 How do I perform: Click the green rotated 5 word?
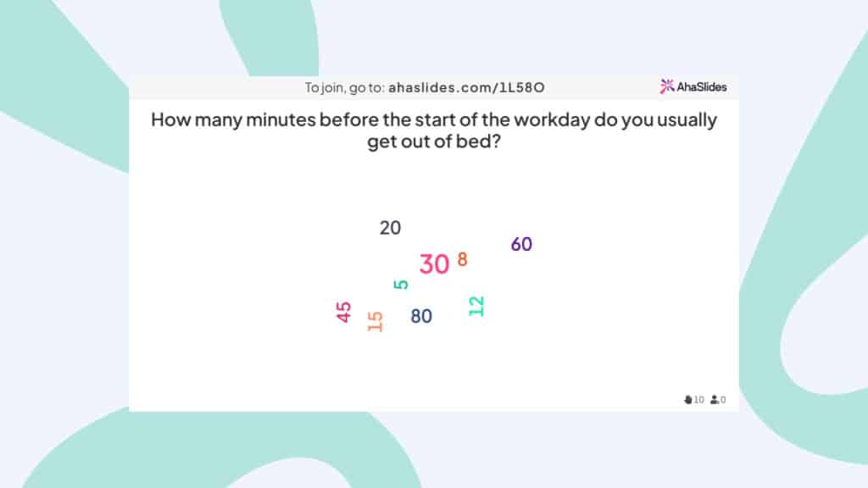click(401, 285)
